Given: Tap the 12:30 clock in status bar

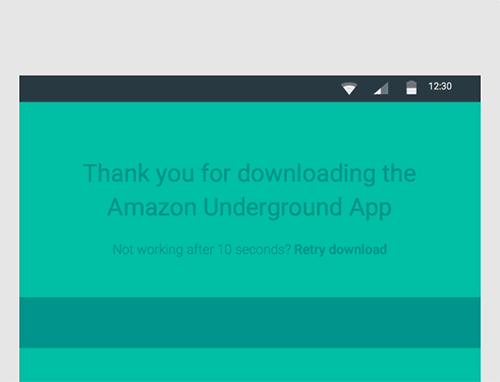Looking at the screenshot, I should [440, 86].
